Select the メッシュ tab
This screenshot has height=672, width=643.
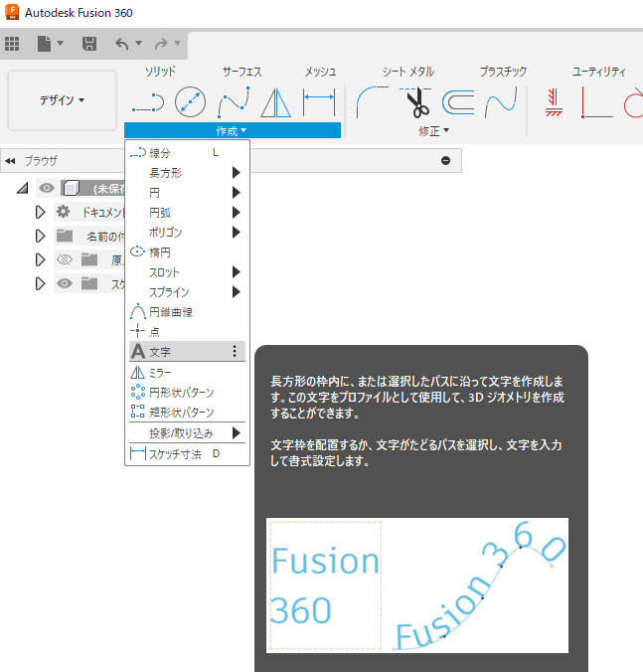[x=320, y=72]
